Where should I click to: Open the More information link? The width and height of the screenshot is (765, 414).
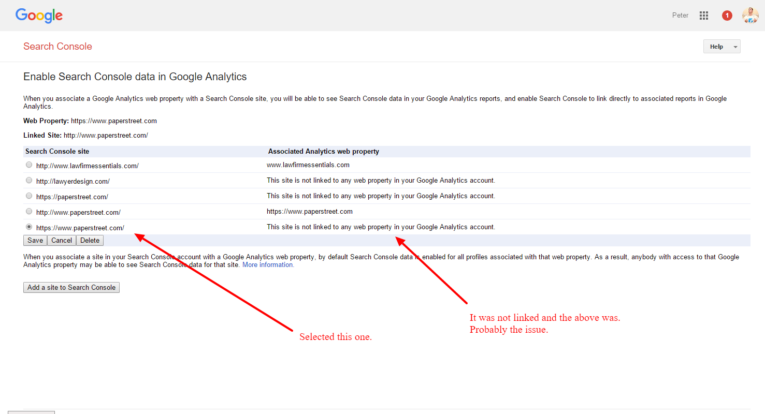[x=268, y=265]
